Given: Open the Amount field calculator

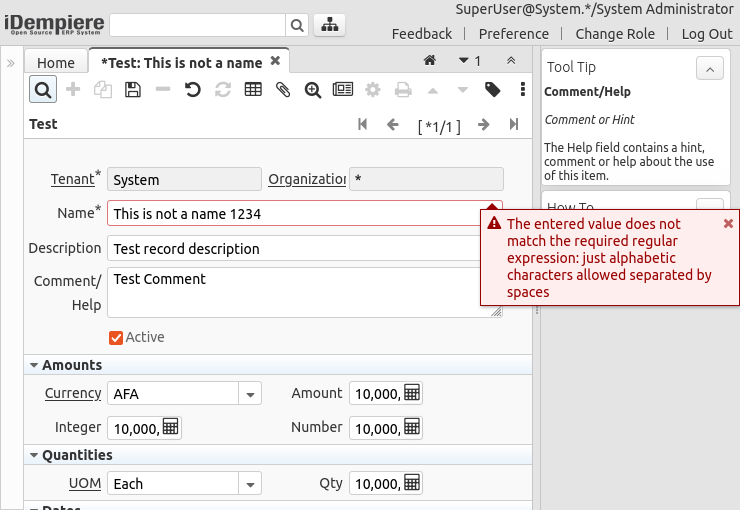Looking at the screenshot, I should point(412,393).
